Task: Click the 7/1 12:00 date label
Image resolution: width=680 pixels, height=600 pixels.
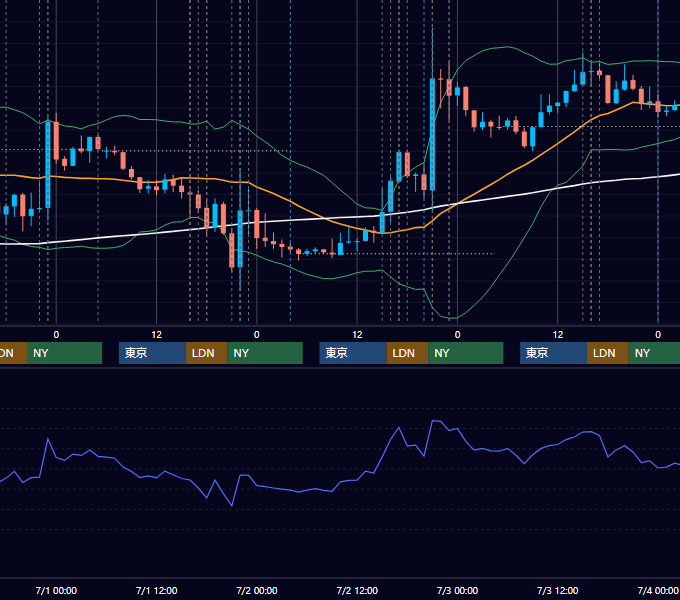Action: click(x=157, y=590)
